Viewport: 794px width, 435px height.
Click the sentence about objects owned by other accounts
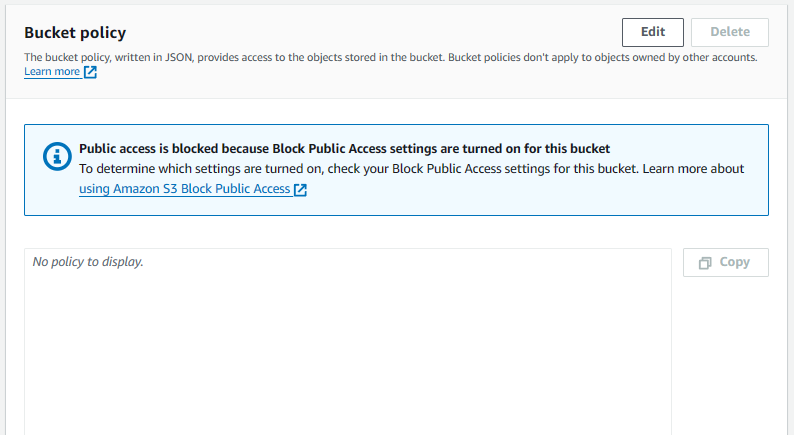coord(603,57)
